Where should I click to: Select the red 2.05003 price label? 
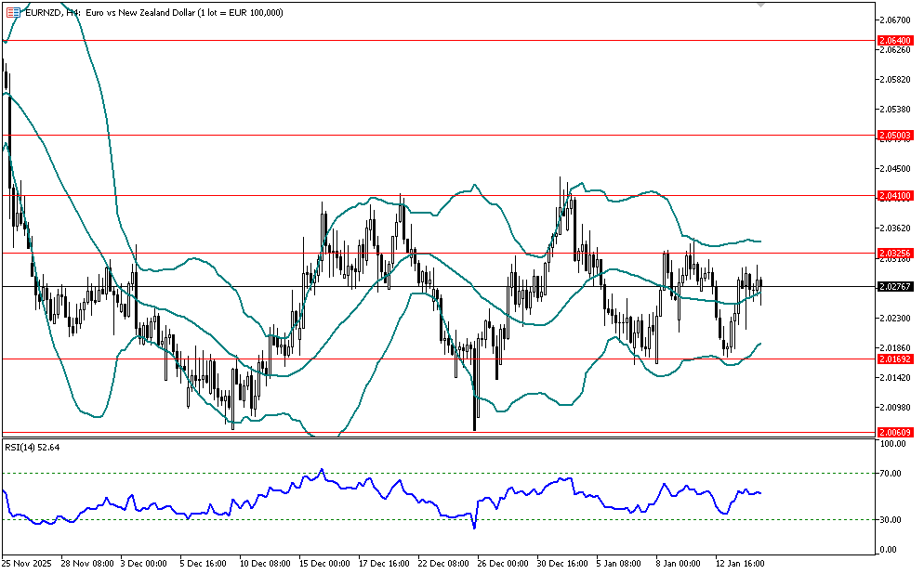(x=895, y=136)
